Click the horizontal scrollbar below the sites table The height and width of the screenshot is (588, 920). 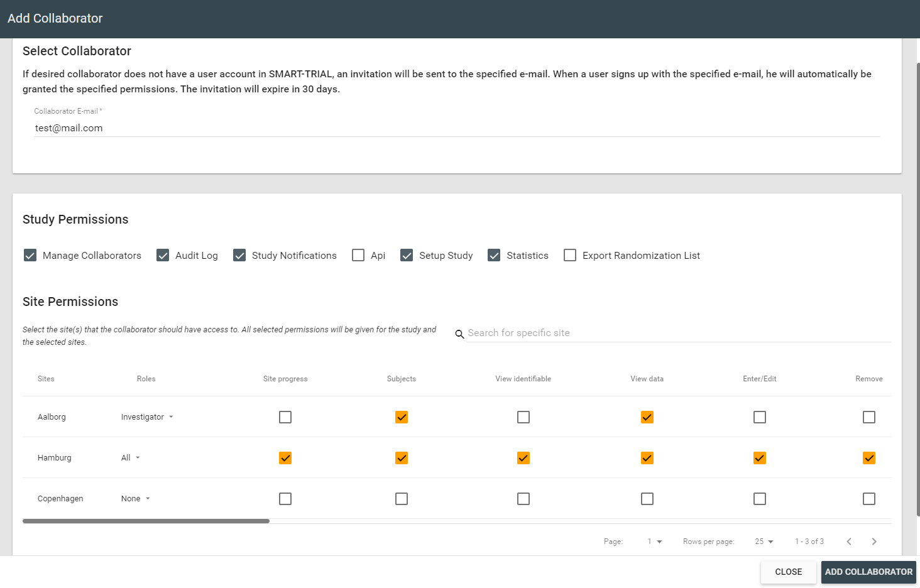pos(146,521)
